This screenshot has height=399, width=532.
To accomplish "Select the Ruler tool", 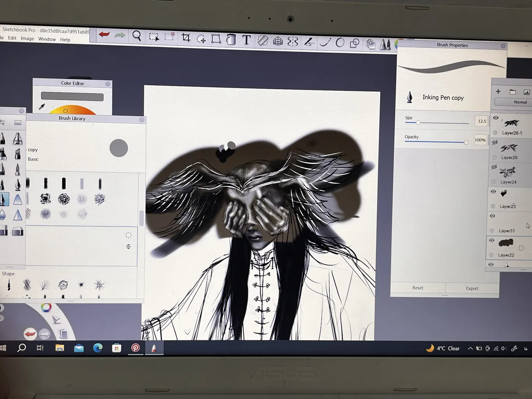I will pyautogui.click(x=263, y=41).
